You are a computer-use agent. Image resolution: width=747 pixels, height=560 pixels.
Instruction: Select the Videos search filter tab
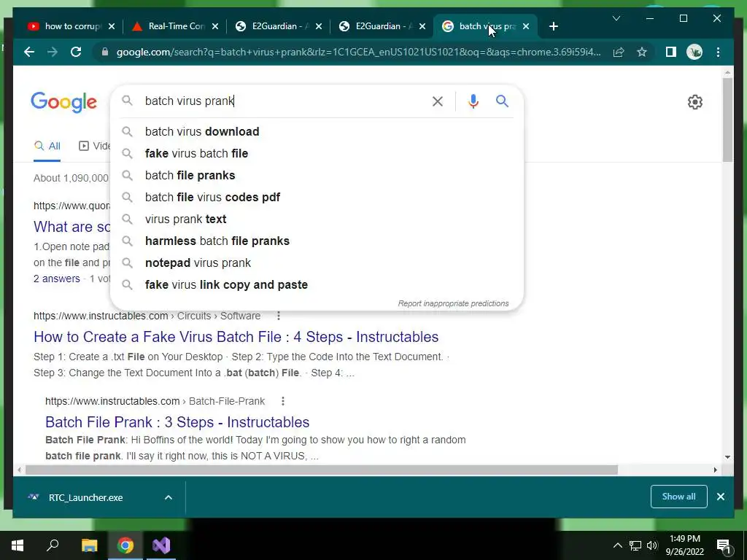click(94, 146)
